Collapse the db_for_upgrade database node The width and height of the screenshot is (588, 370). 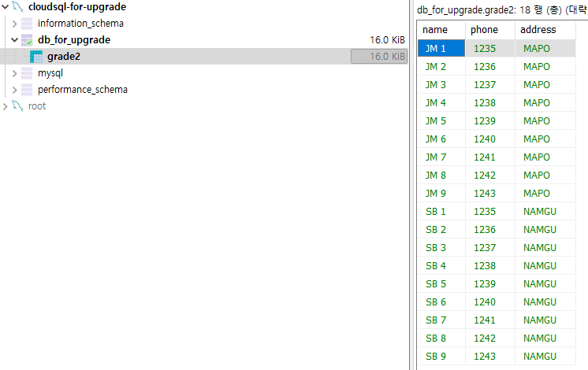point(15,39)
